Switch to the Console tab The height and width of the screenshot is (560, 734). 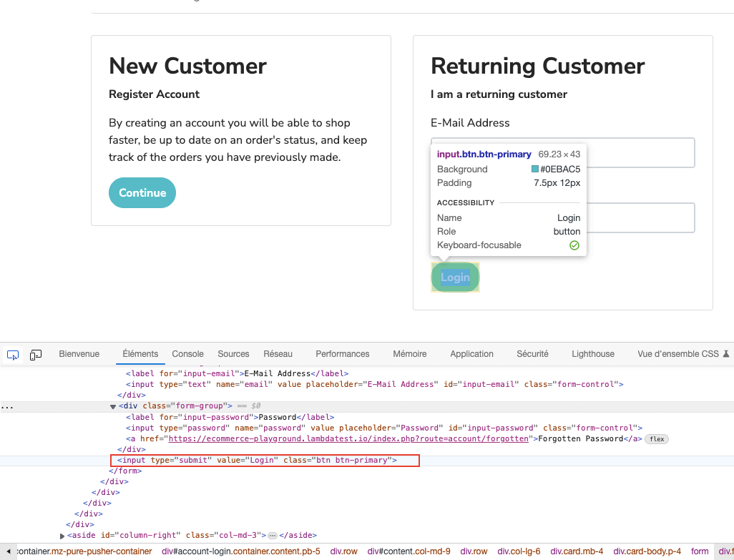click(187, 354)
